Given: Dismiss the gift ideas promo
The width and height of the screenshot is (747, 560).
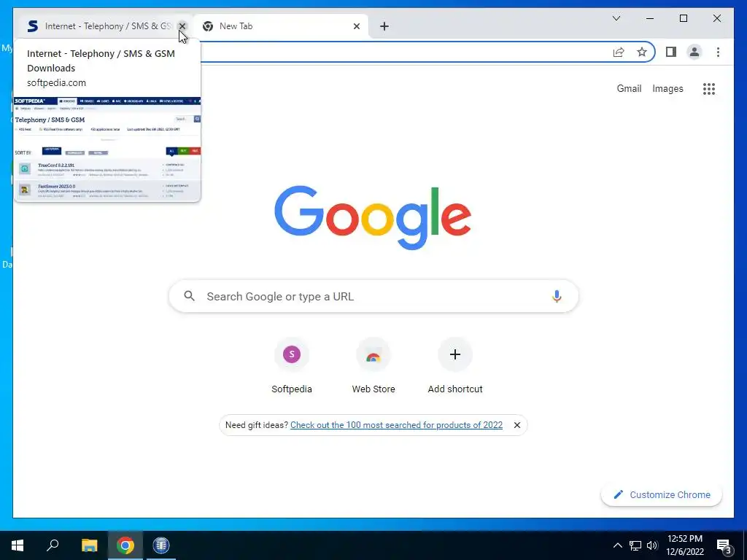Looking at the screenshot, I should [x=517, y=425].
